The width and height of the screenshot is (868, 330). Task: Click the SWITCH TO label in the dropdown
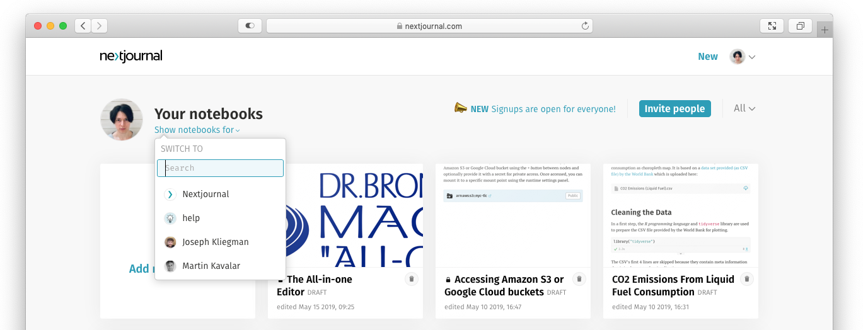(x=182, y=149)
